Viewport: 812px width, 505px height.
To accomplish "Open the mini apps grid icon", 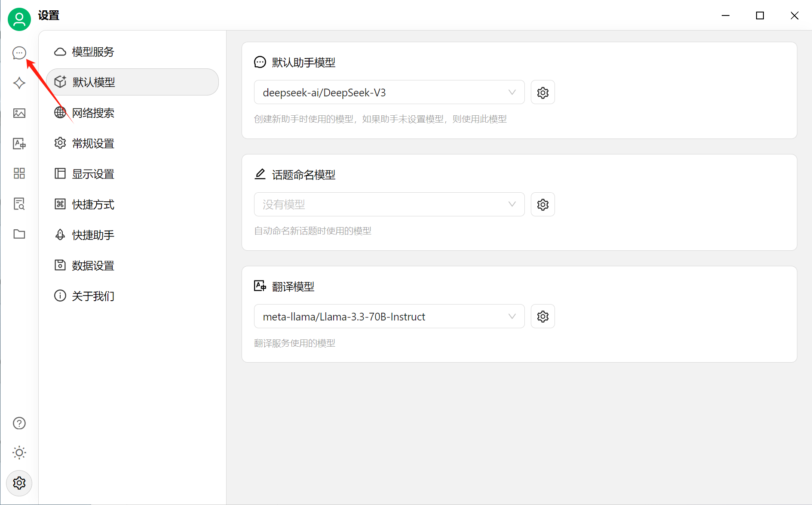I will point(19,173).
